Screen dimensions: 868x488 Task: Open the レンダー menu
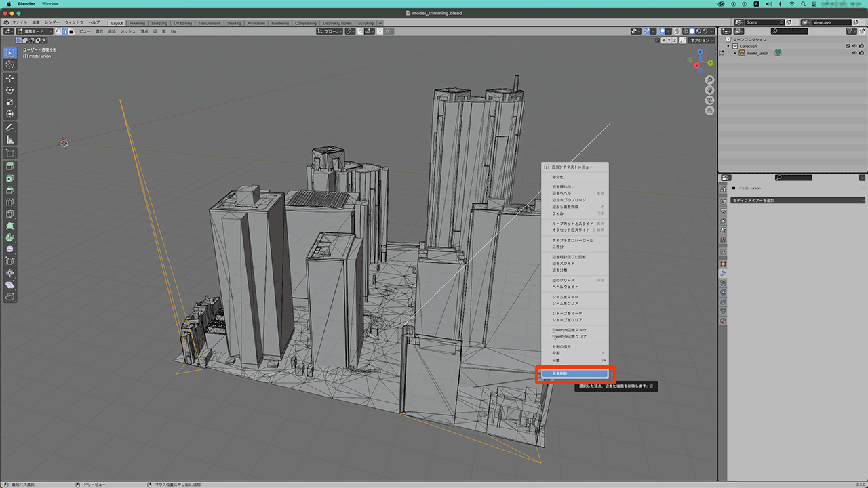click(52, 23)
